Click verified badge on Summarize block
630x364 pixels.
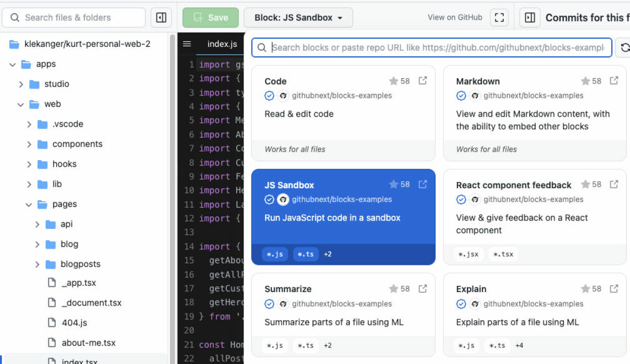pyautogui.click(x=269, y=304)
